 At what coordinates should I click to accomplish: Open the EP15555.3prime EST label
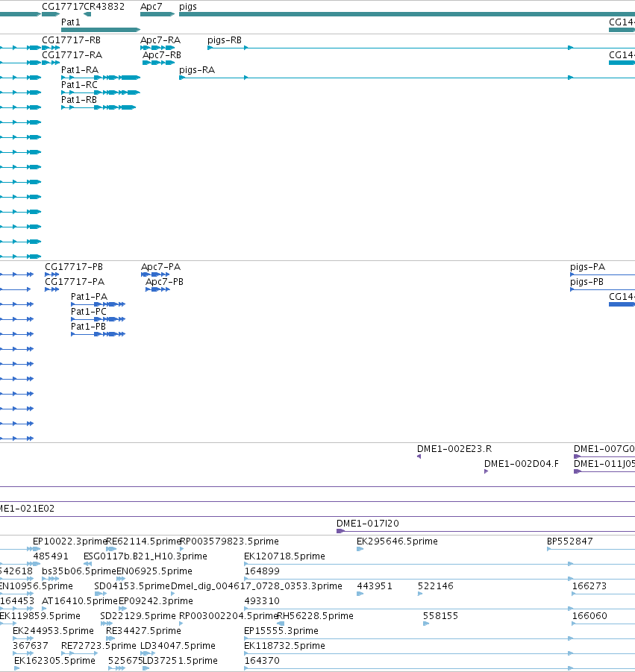281,631
